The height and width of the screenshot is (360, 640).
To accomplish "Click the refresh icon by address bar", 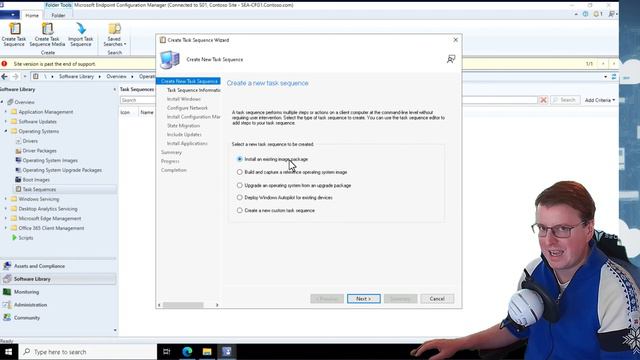I will tap(614, 77).
